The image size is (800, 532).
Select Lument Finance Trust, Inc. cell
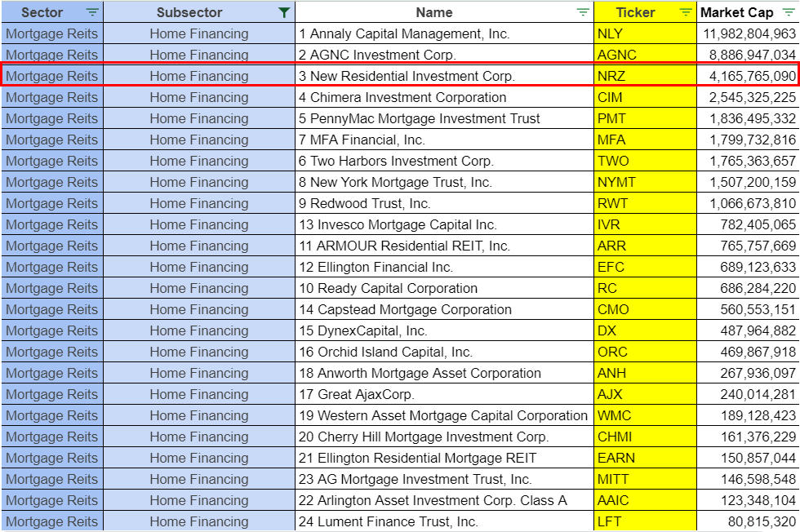pos(444,521)
